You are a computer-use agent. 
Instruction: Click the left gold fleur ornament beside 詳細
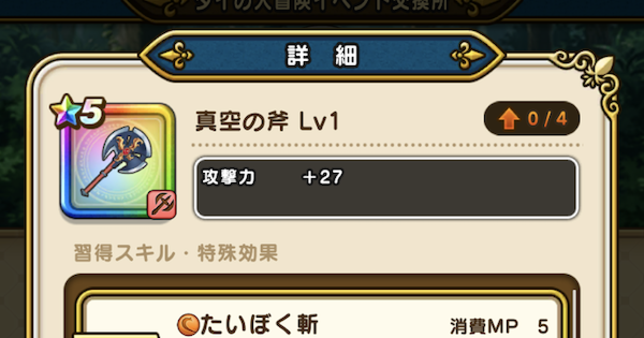[178, 55]
